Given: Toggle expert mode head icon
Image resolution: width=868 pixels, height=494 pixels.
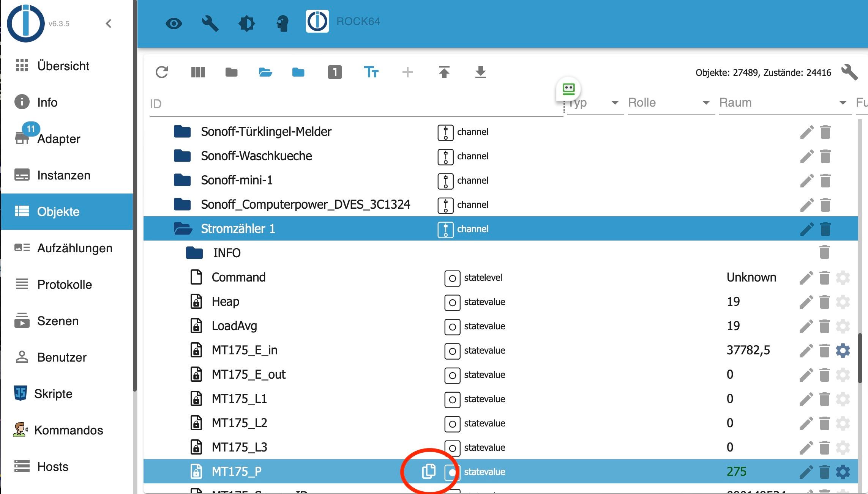Looking at the screenshot, I should pyautogui.click(x=282, y=24).
